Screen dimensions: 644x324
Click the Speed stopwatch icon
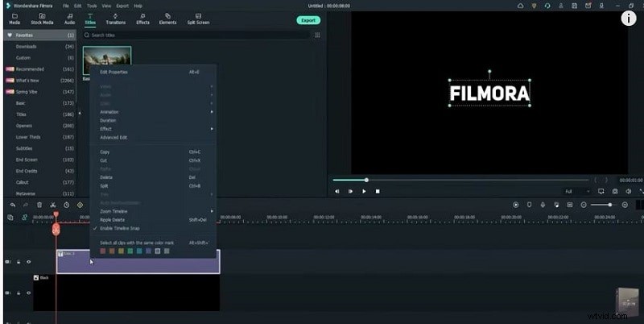click(67, 205)
